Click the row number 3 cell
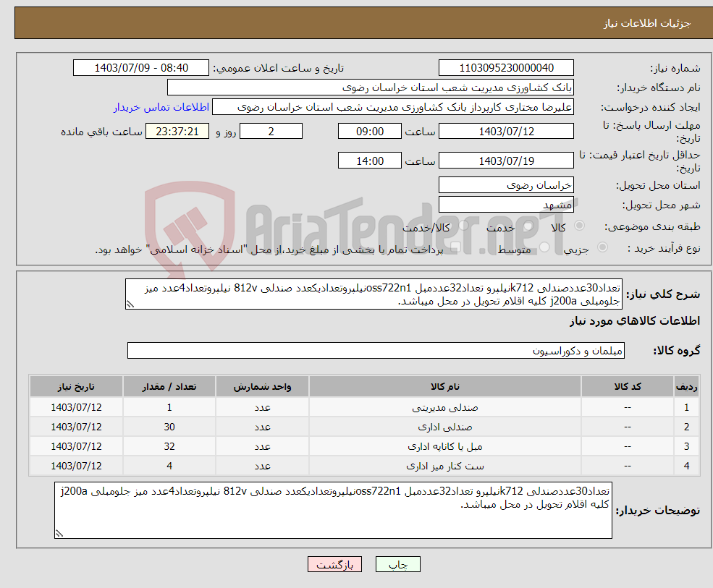The height and width of the screenshot is (588, 713). tap(686, 447)
